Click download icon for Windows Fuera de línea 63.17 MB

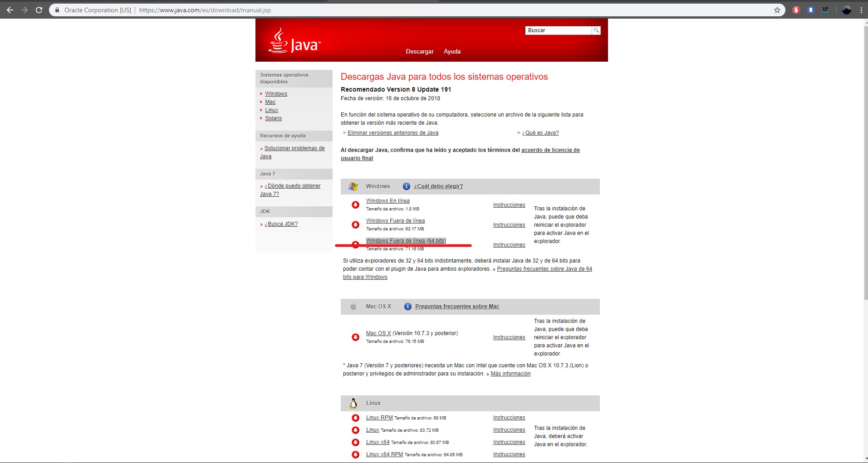pos(356,225)
